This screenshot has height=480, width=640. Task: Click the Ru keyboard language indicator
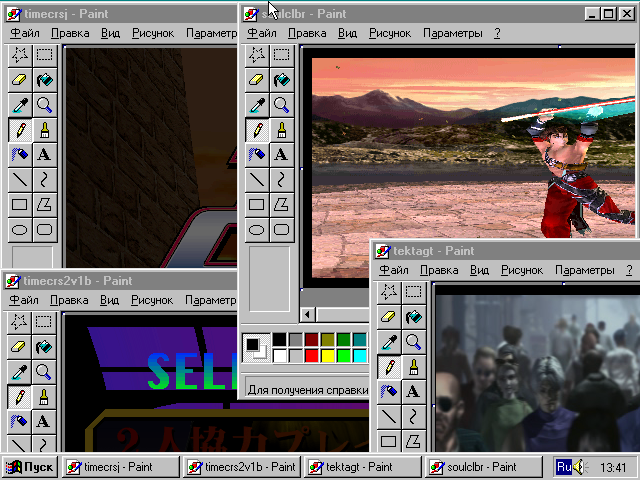(x=564, y=467)
